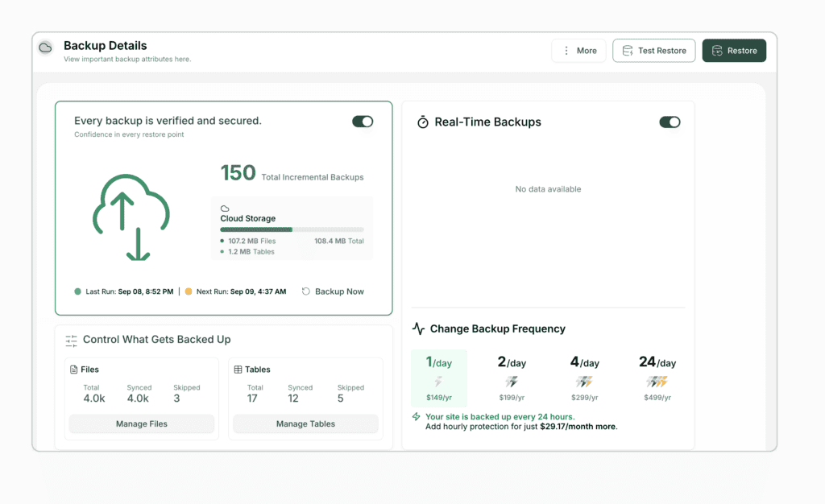825x504 pixels.
Task: Click the lightning bolts icon under 4/day
Action: click(584, 381)
